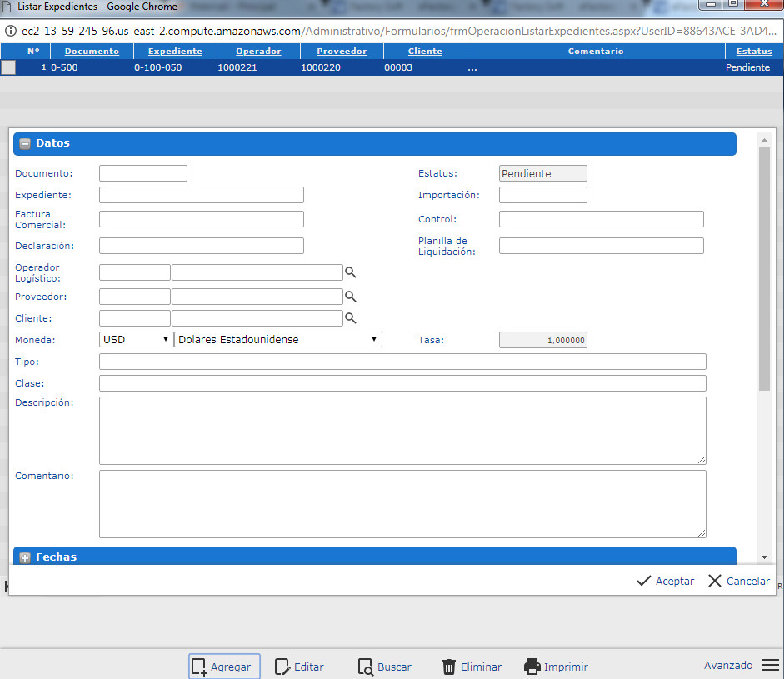Click the Imprimir toolbar button label
784x679 pixels.
click(566, 667)
